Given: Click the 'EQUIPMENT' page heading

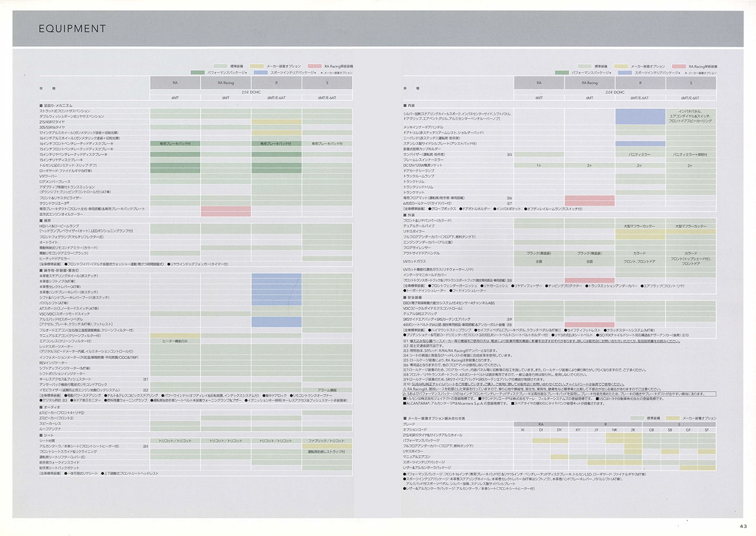Looking at the screenshot, I should tap(72, 29).
